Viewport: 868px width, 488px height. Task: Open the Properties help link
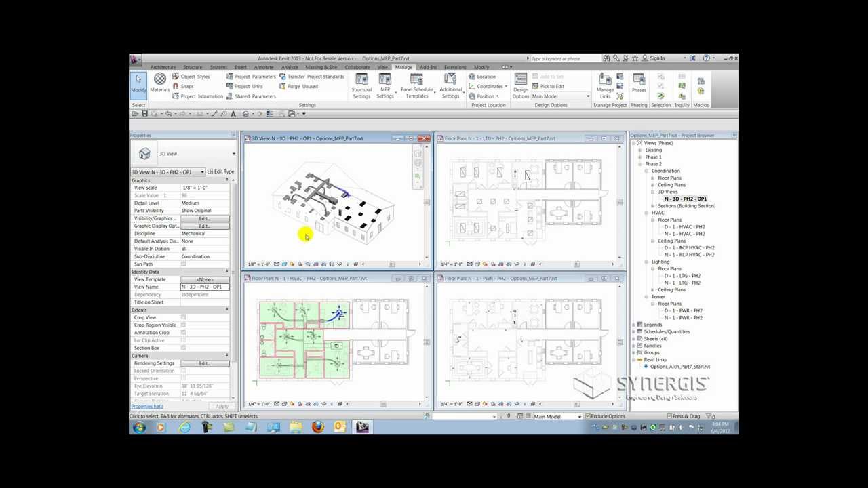146,406
